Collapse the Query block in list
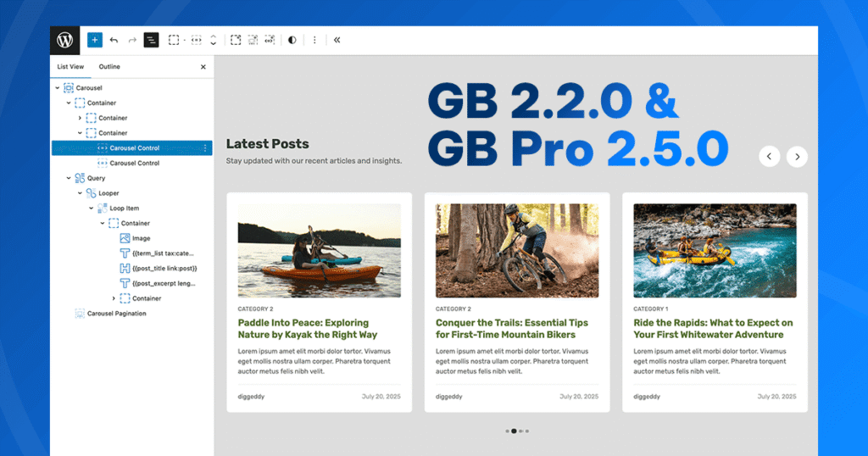Viewport: 868px width, 456px height. tap(69, 178)
